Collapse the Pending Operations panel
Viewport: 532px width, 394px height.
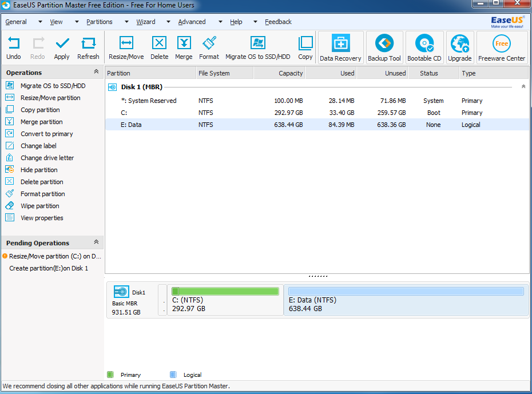[x=96, y=242]
